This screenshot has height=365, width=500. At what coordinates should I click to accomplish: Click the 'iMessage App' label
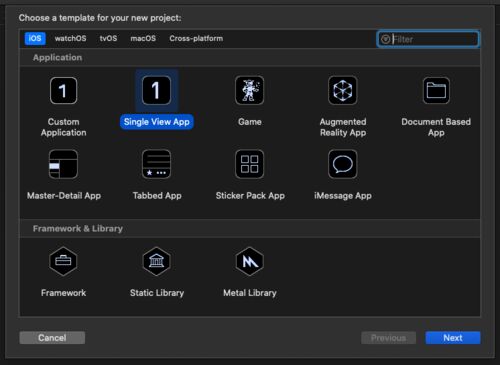click(x=343, y=196)
